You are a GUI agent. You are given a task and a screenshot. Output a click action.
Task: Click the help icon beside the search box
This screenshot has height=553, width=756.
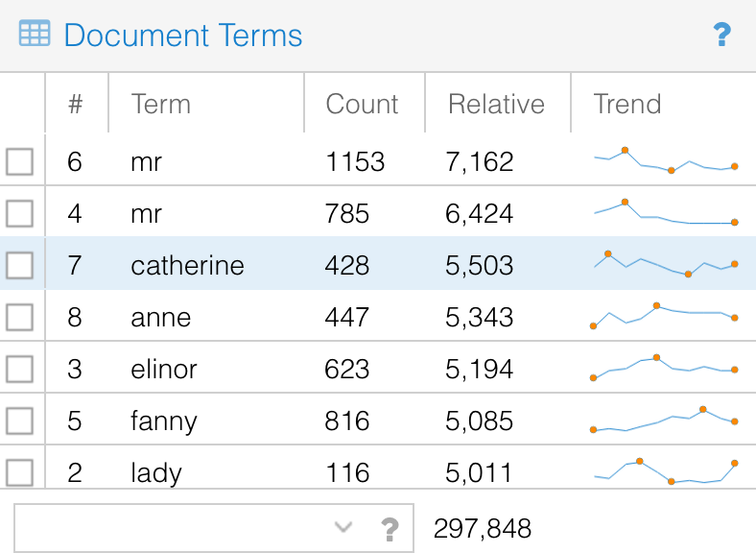tap(390, 528)
